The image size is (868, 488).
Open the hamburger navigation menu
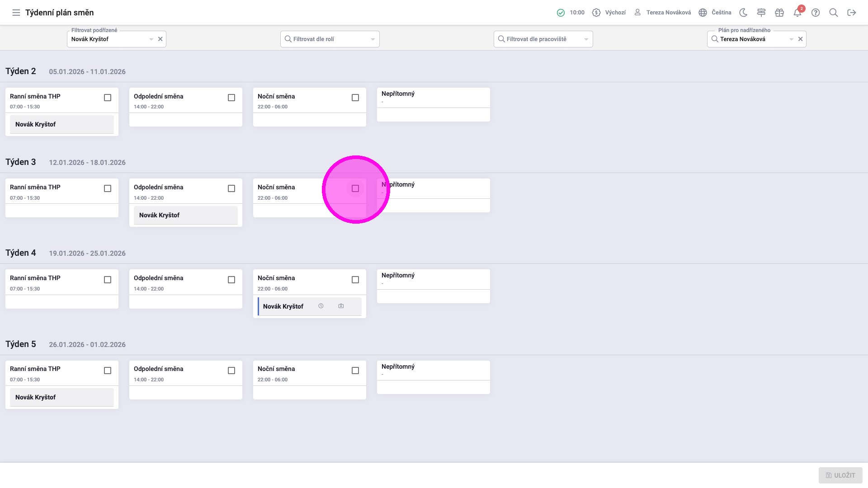16,13
